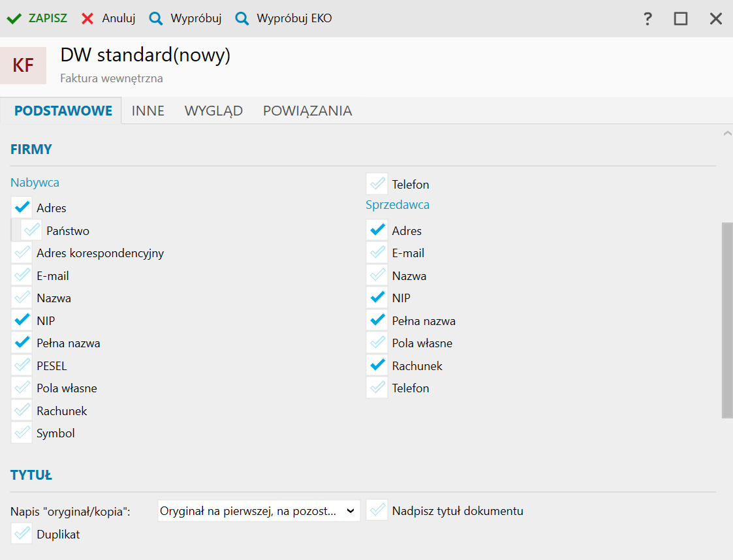The width and height of the screenshot is (733, 560).
Task: Uncheck the Nabywca Adres checkbox
Action: tap(22, 208)
